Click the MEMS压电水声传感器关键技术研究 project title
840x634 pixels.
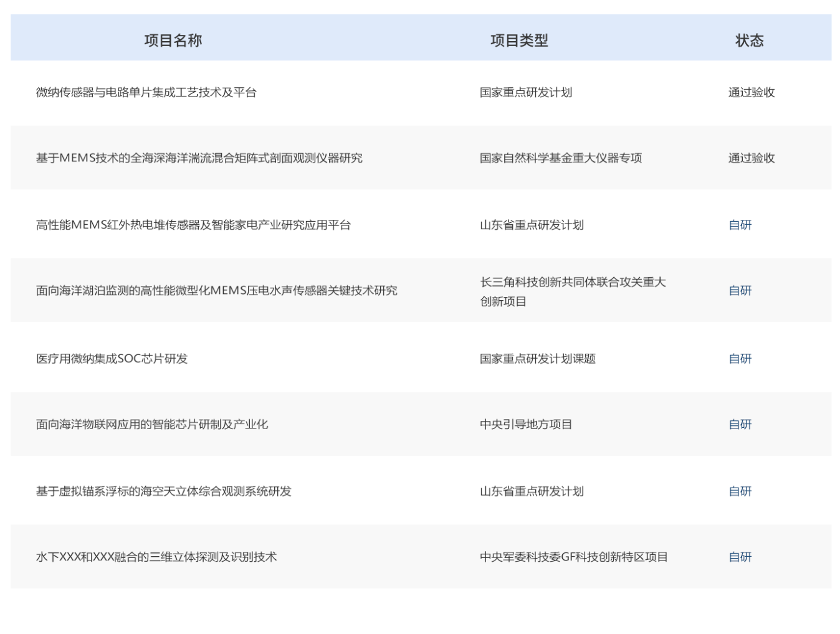tap(216, 291)
